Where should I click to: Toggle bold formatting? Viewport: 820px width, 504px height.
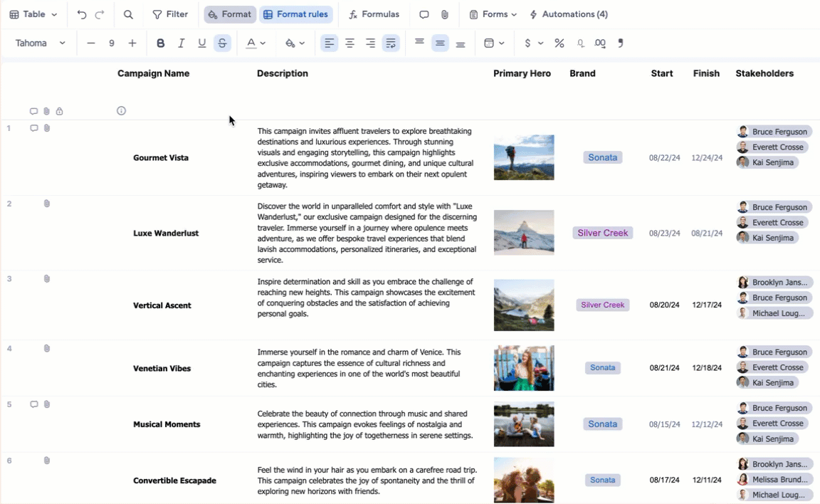tap(161, 43)
